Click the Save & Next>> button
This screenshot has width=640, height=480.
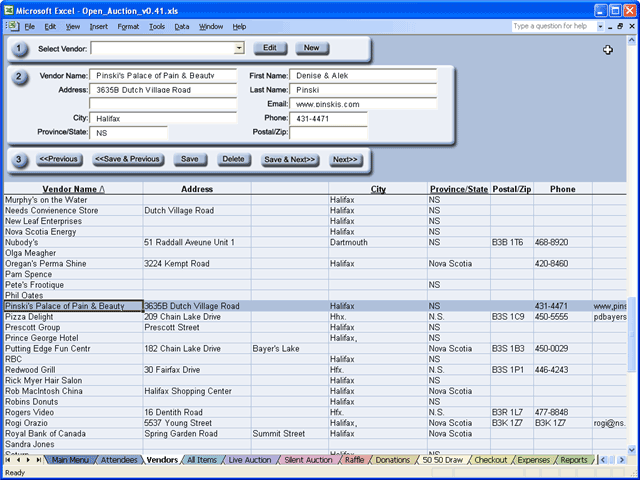[x=290, y=160]
